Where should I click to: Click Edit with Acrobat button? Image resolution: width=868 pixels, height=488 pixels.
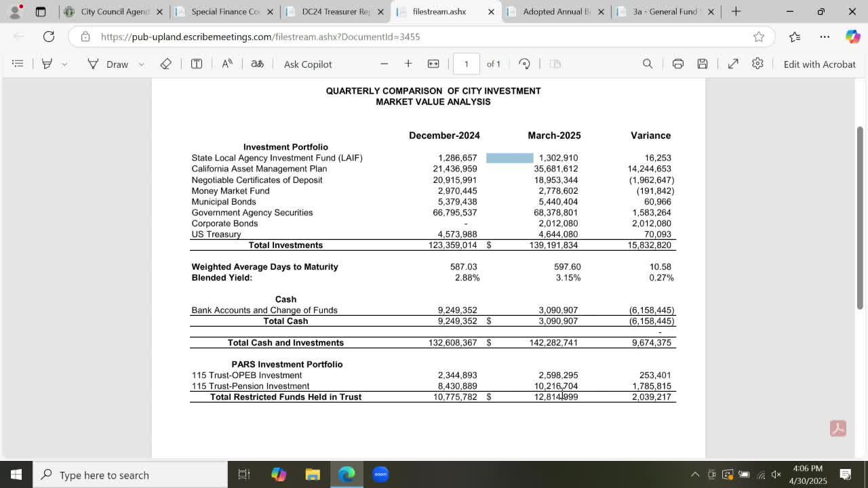[819, 64]
